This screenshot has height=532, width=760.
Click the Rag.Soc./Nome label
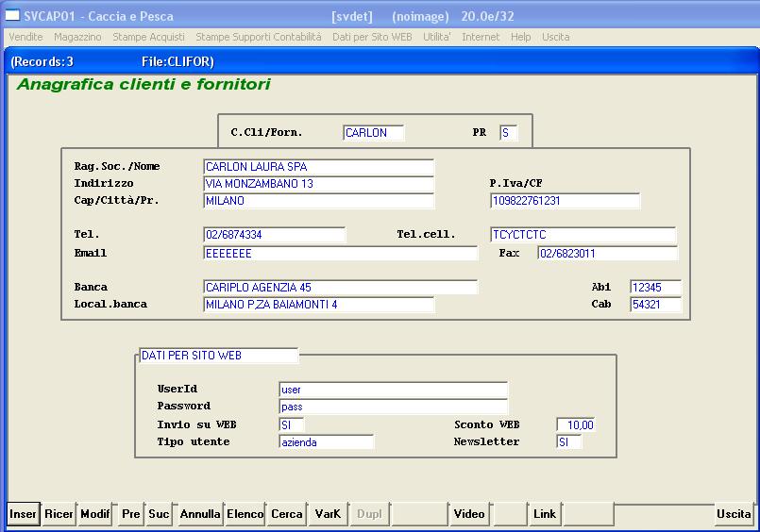(x=117, y=167)
